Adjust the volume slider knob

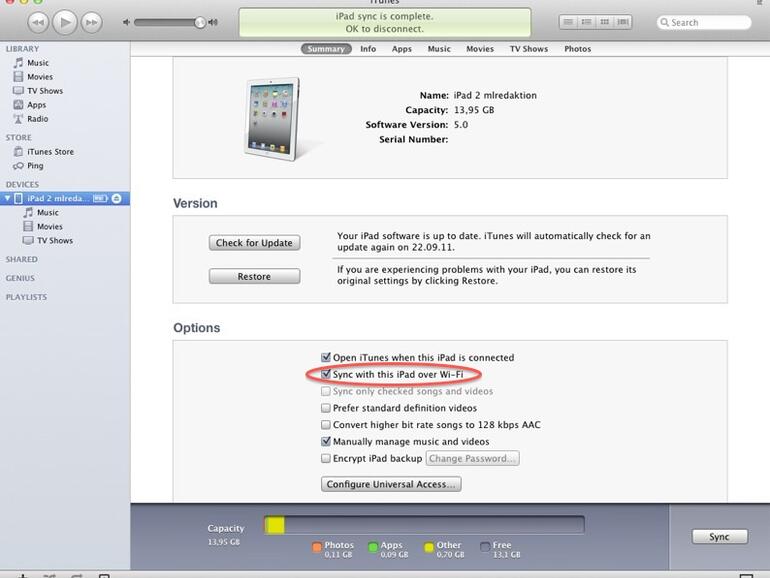(x=199, y=22)
